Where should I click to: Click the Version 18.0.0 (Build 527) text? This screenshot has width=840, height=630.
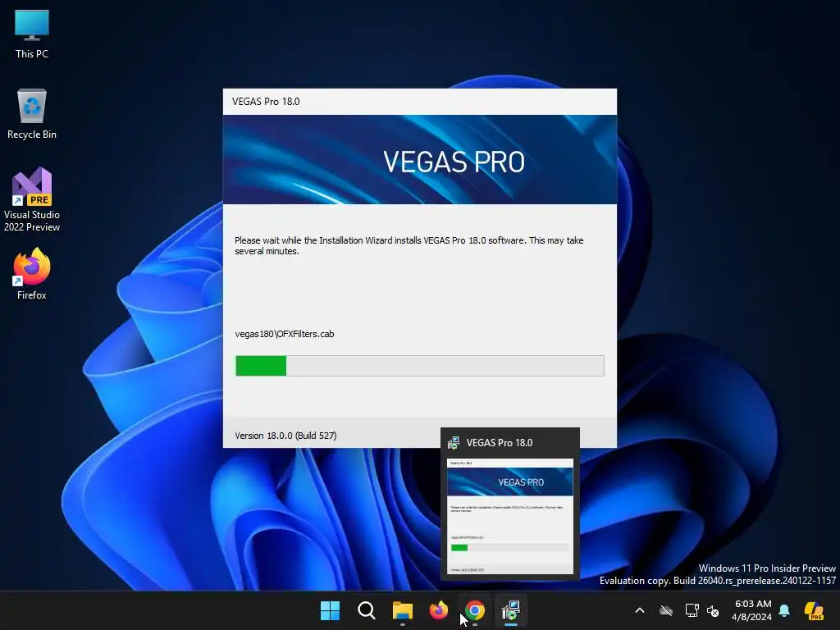[x=285, y=436]
